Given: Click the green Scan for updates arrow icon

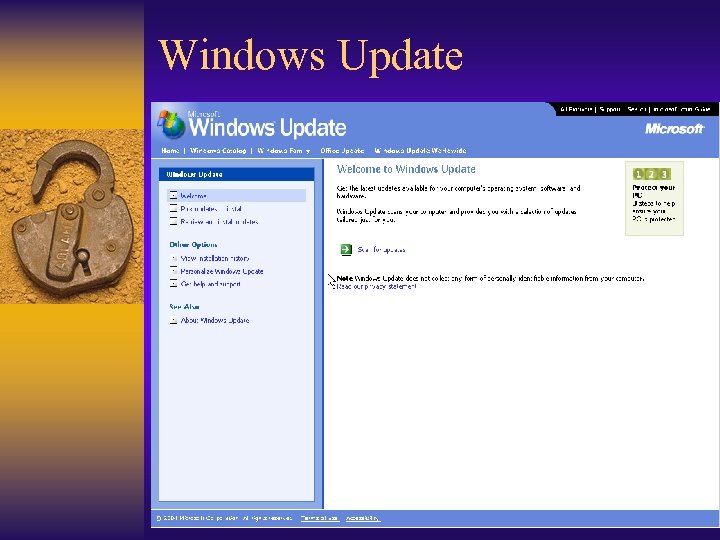Looking at the screenshot, I should [x=346, y=249].
